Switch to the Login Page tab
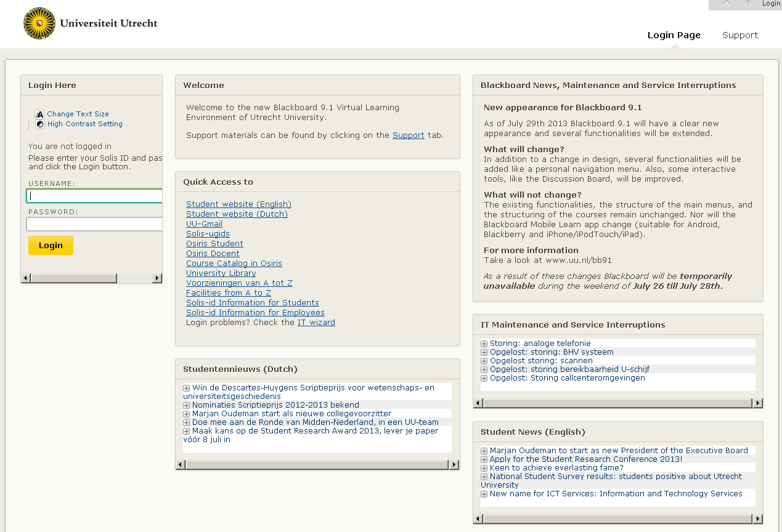The width and height of the screenshot is (782, 532). tap(674, 35)
